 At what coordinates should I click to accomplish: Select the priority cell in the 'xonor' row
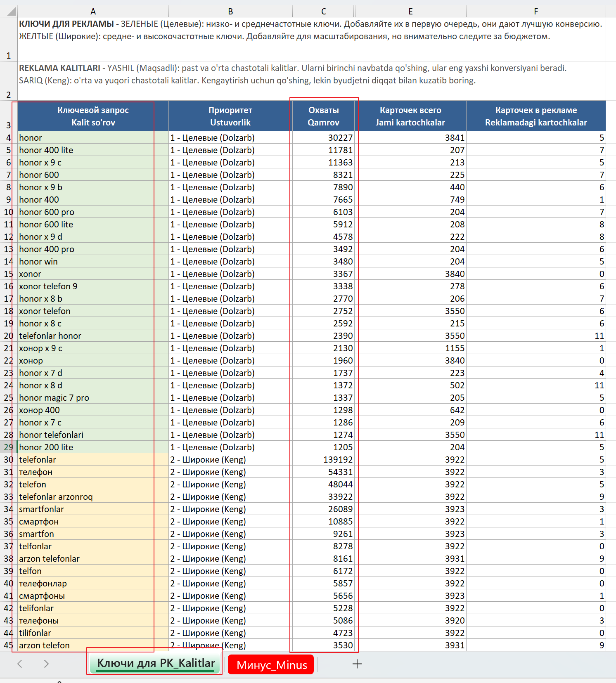(230, 274)
